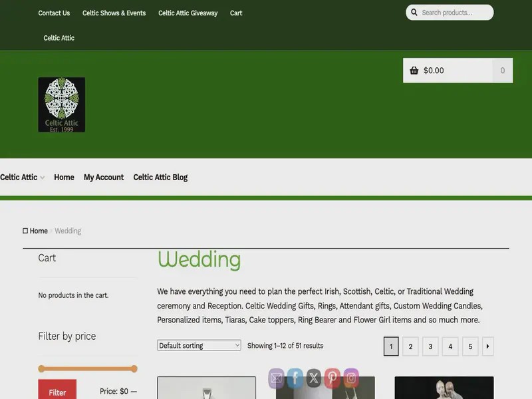Image resolution: width=532 pixels, height=399 pixels.
Task: Click the left price slider handle
Action: coord(41,369)
